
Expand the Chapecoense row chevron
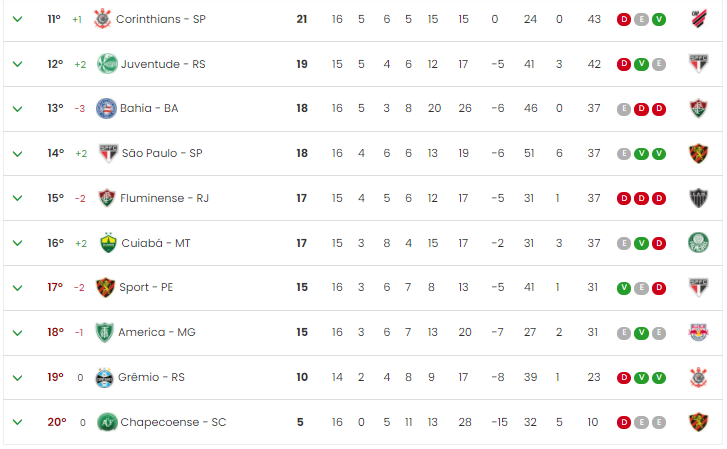(18, 422)
